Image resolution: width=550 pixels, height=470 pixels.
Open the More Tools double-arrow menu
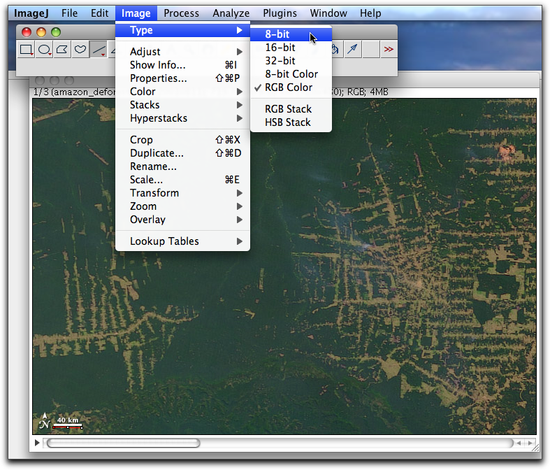388,49
